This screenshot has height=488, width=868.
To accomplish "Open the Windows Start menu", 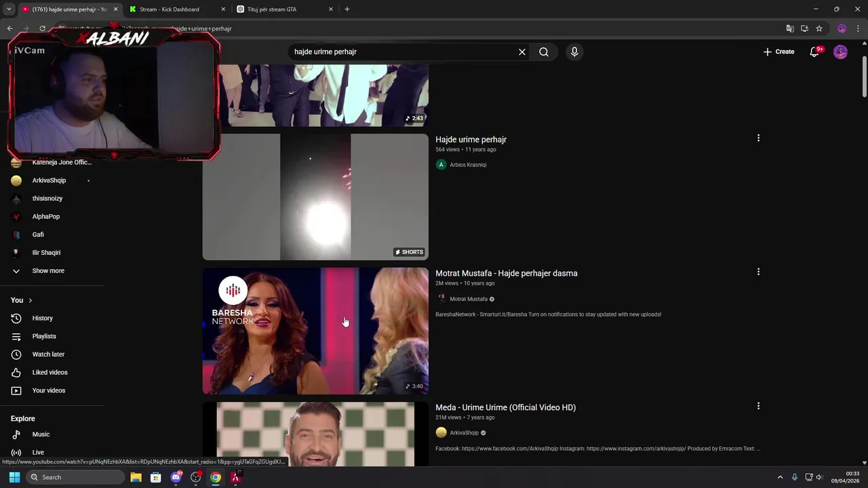I will pyautogui.click(x=14, y=477).
